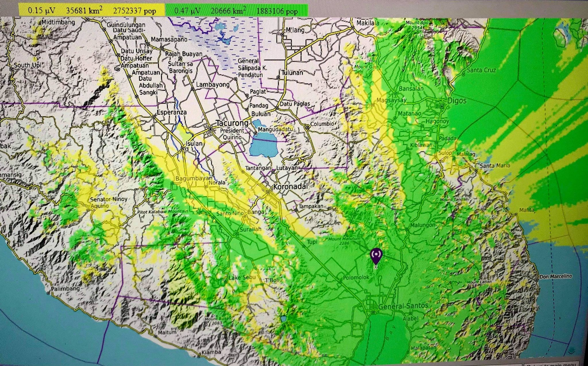The height and width of the screenshot is (366, 588).
Task: Click Return to main menu button
Action: pyautogui.click(x=551, y=364)
